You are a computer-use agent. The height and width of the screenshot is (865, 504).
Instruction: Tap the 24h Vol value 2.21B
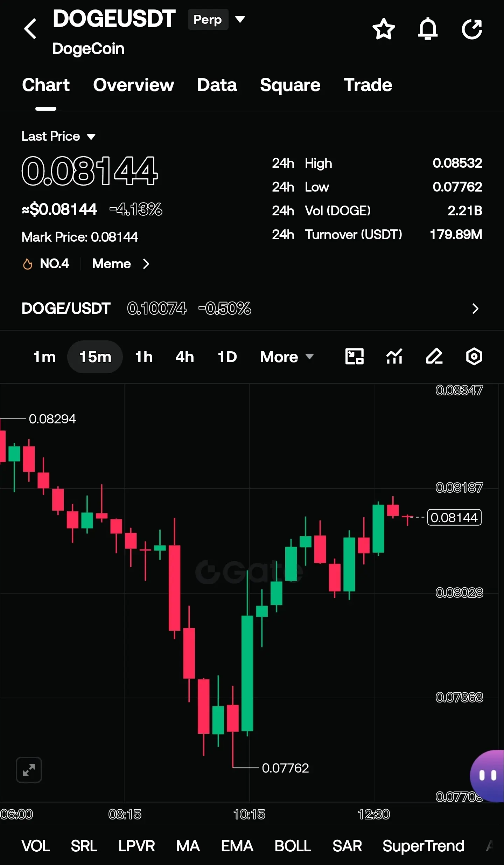(465, 211)
